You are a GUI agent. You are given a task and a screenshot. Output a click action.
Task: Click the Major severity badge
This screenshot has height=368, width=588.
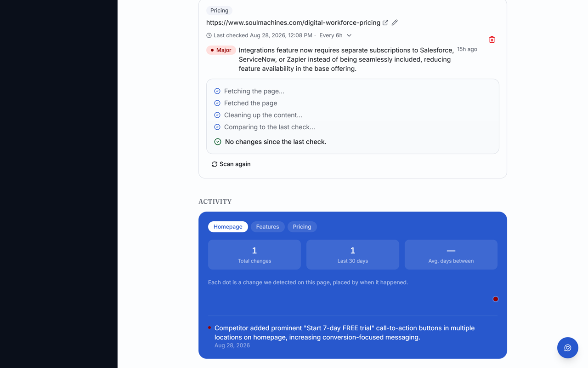tap(221, 50)
